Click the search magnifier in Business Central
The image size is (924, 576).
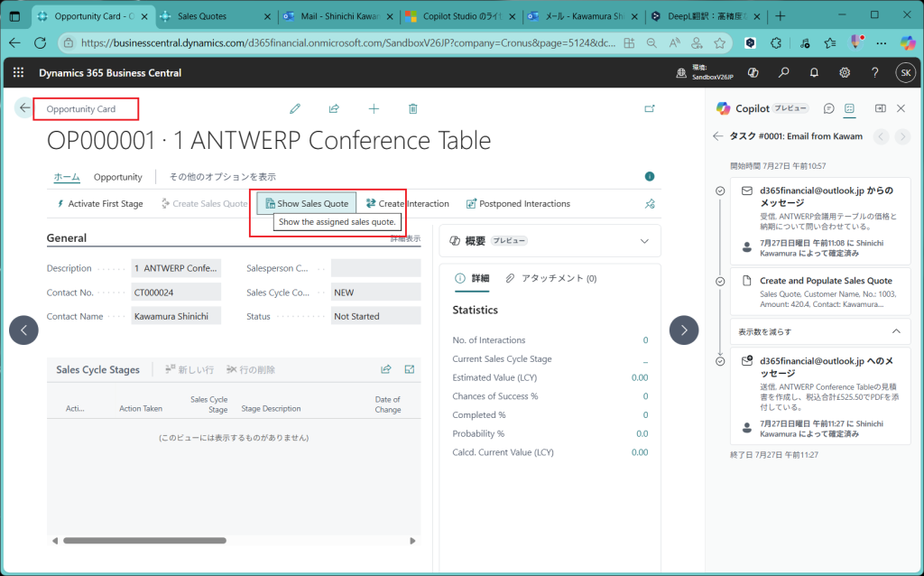(783, 72)
